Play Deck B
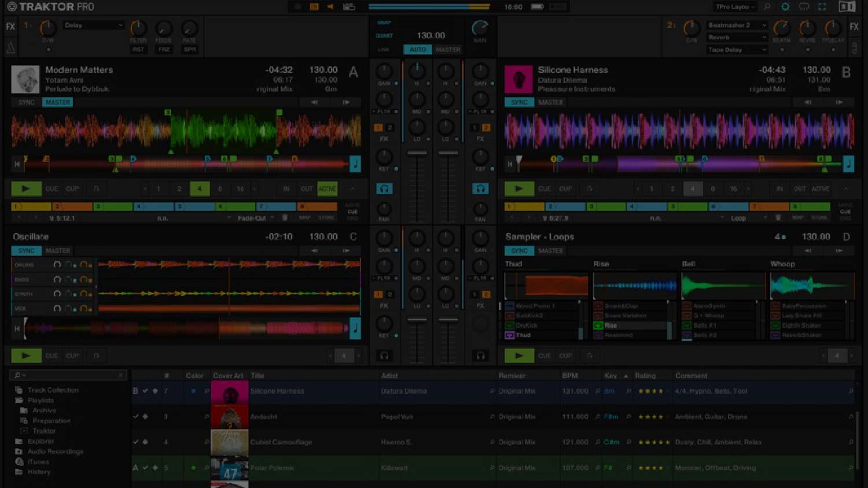The width and height of the screenshot is (868, 488). [518, 189]
